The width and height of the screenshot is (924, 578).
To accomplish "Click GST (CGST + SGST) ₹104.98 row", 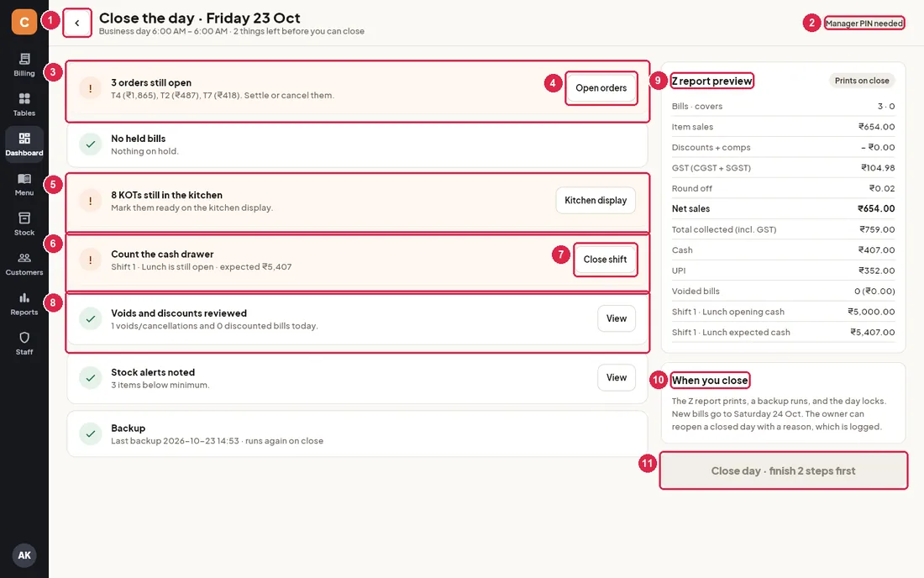I will pyautogui.click(x=783, y=168).
